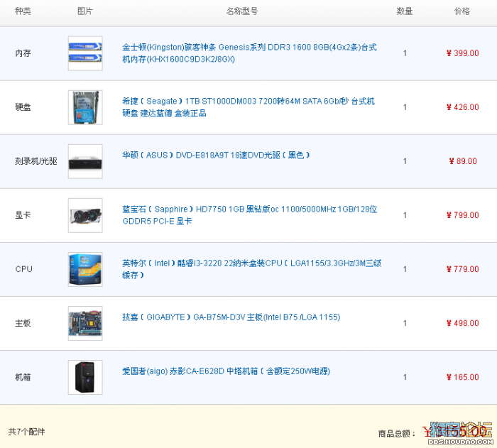Open the aigo CA-E628D case link
Image resolution: width=497 pixels, height=448 pixels.
click(226, 371)
